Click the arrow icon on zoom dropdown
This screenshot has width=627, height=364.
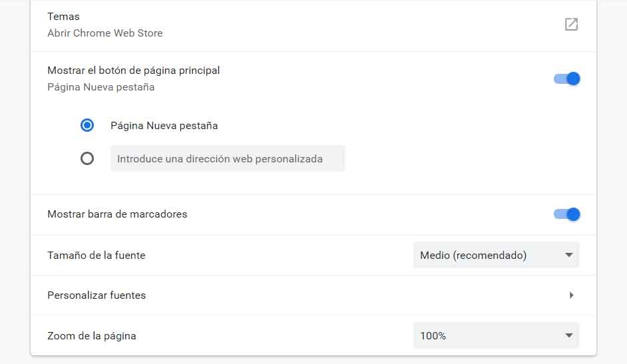[569, 335]
